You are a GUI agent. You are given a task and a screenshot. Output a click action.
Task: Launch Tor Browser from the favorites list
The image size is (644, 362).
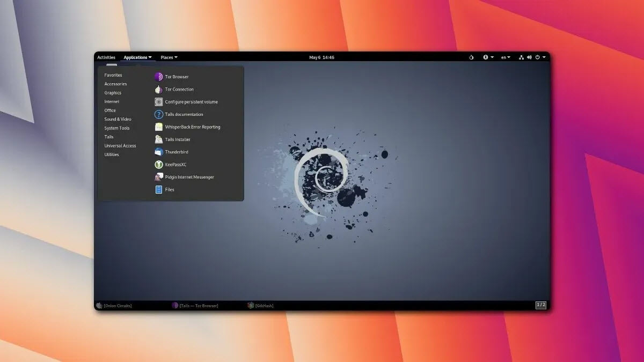coord(176,77)
